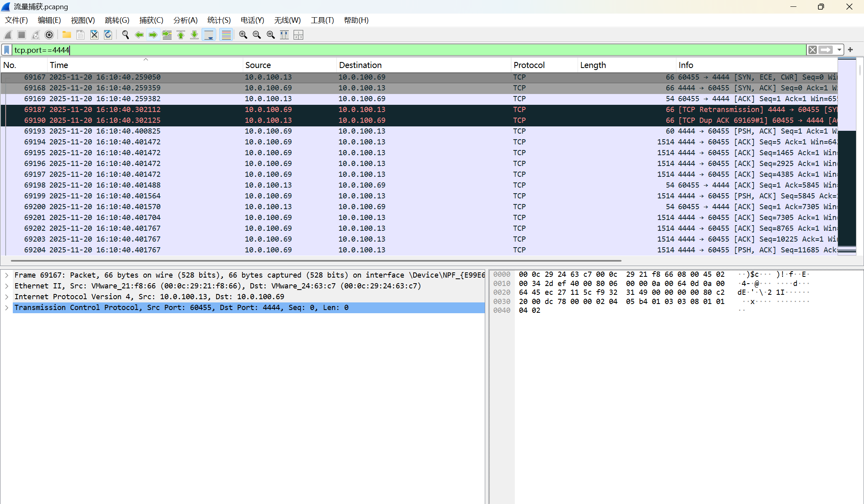Viewport: 864px width, 504px height.
Task: Toggle auto-scroll during live capture
Action: click(209, 35)
